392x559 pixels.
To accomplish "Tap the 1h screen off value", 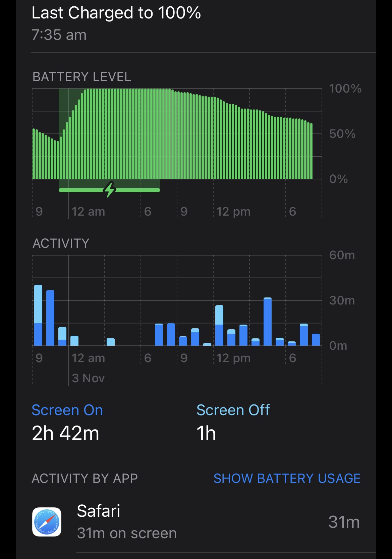I will (x=206, y=433).
